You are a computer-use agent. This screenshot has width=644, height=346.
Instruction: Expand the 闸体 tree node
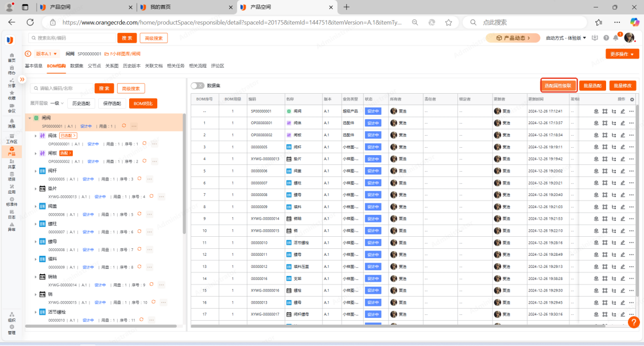(x=36, y=136)
